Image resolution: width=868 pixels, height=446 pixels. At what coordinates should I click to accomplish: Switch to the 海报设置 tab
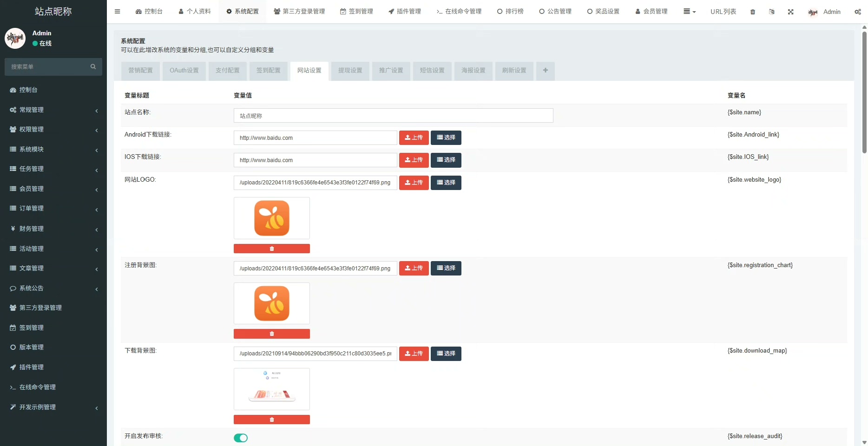(473, 71)
